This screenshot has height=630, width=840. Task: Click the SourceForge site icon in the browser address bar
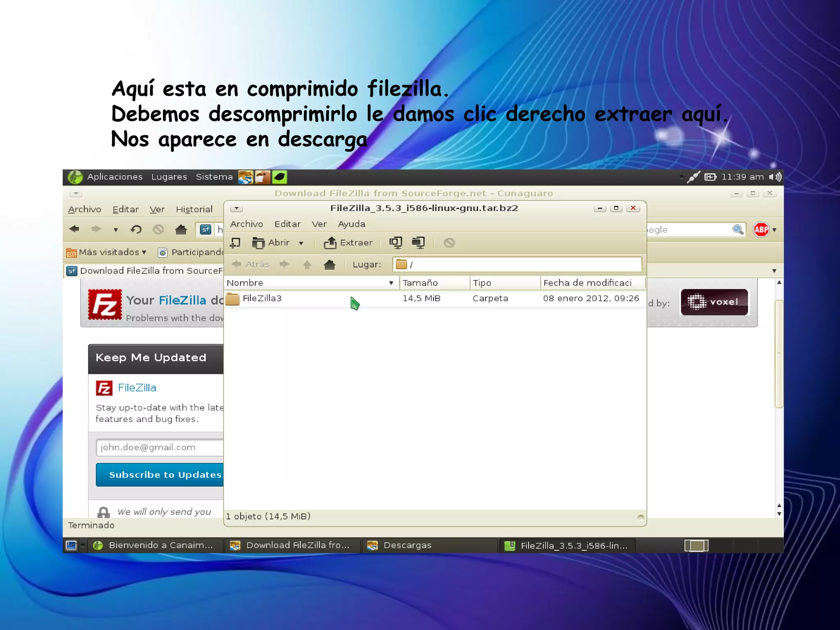coord(205,229)
